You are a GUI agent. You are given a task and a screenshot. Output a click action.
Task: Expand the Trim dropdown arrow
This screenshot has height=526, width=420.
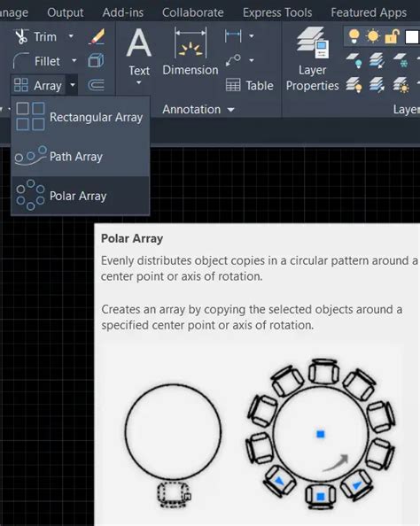(x=71, y=35)
